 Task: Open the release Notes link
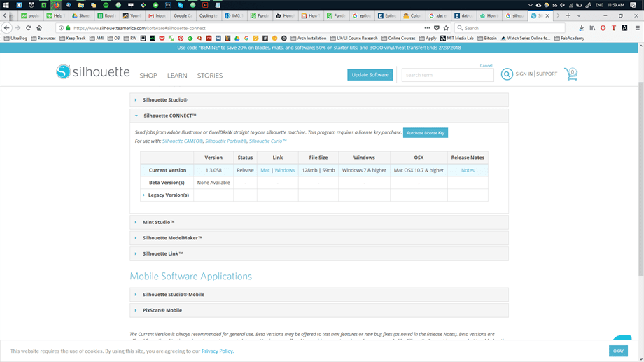468,170
